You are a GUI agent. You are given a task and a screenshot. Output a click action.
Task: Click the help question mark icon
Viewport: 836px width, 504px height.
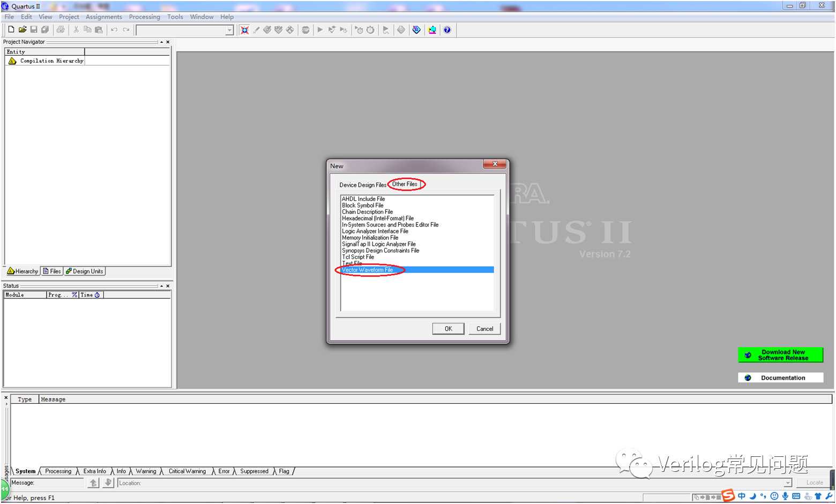pos(447,30)
